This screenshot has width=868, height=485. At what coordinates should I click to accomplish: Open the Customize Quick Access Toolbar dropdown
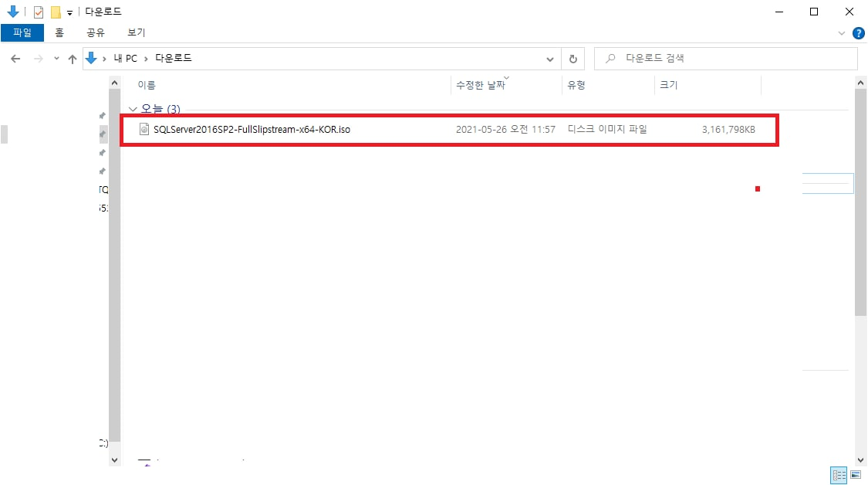click(x=69, y=12)
